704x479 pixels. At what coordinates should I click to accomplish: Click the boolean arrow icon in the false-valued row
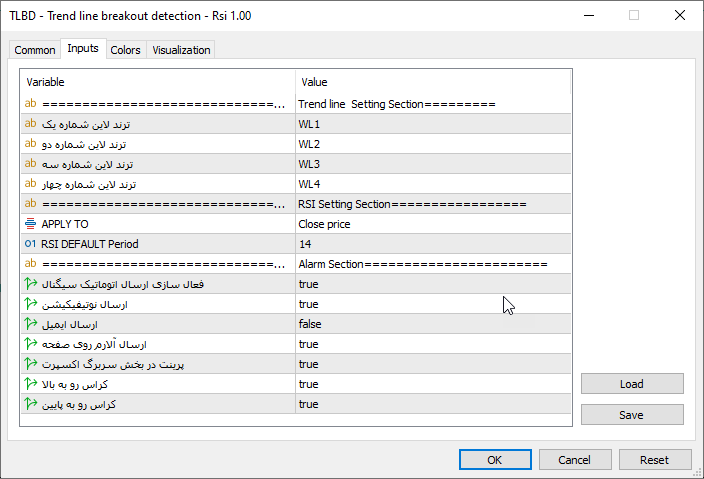click(x=30, y=324)
